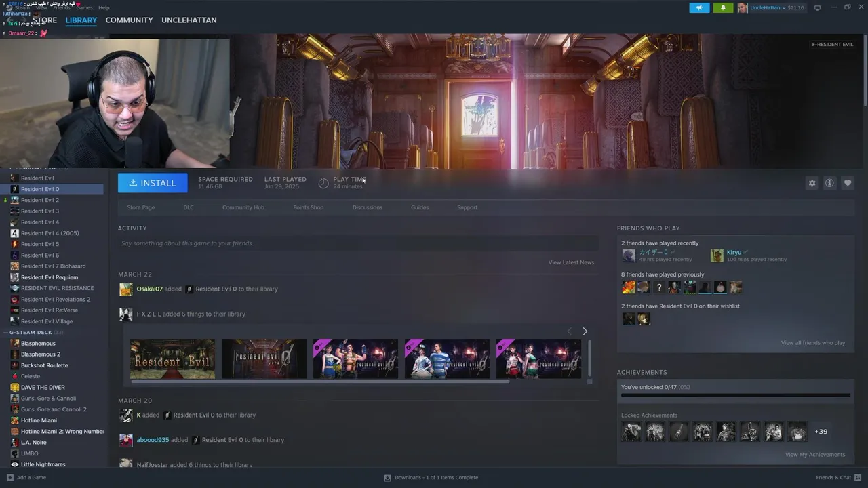868x488 pixels.
Task: Click the question mark friend avatar
Action: (658, 287)
